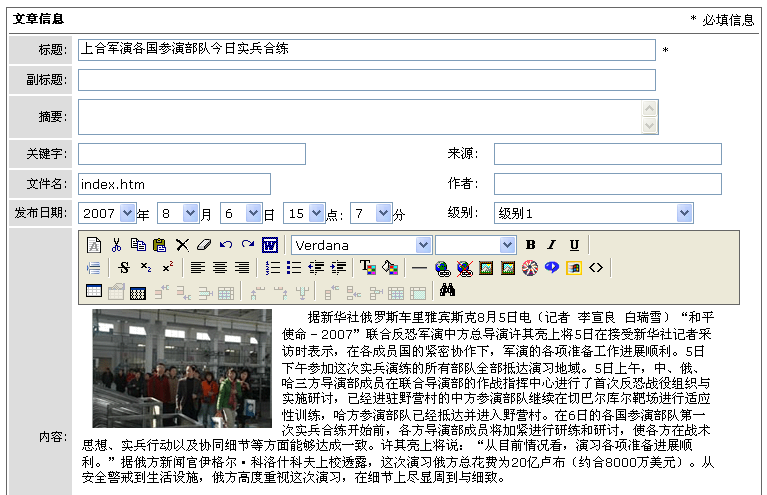
Task: Insert a new table
Action: [x=93, y=291]
